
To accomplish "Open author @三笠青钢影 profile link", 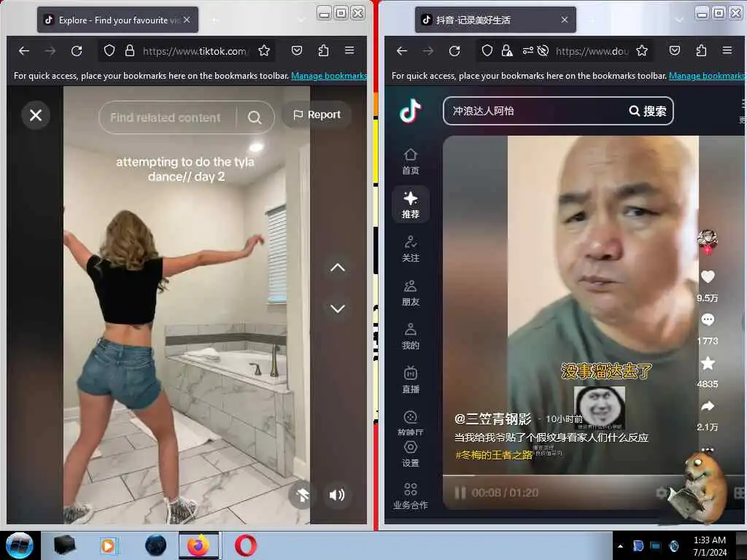I will (492, 419).
